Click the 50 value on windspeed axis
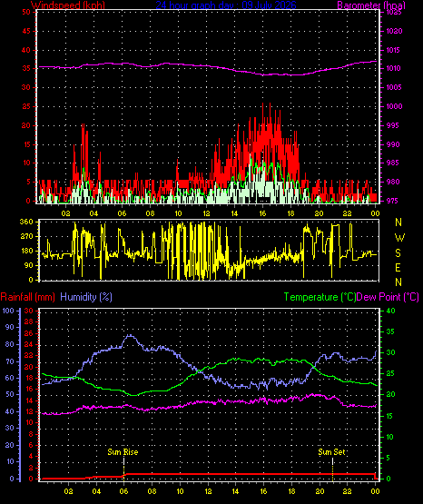 pyautogui.click(x=26, y=12)
